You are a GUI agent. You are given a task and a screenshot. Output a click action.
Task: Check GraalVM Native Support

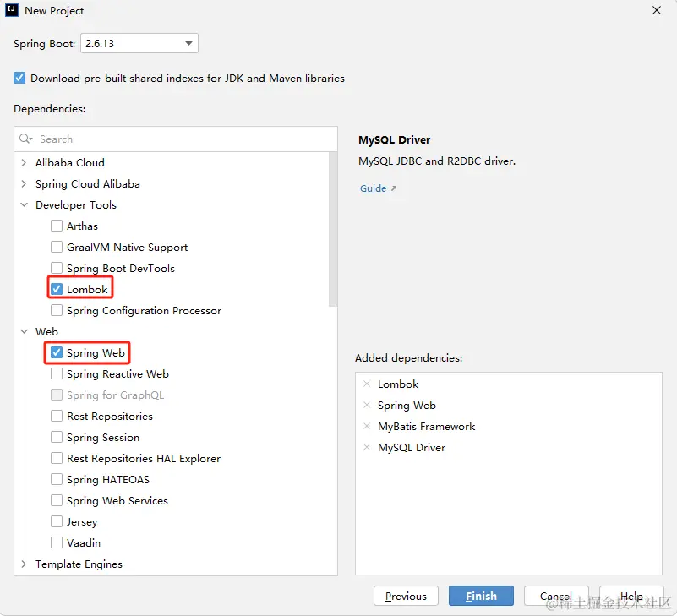coord(57,247)
